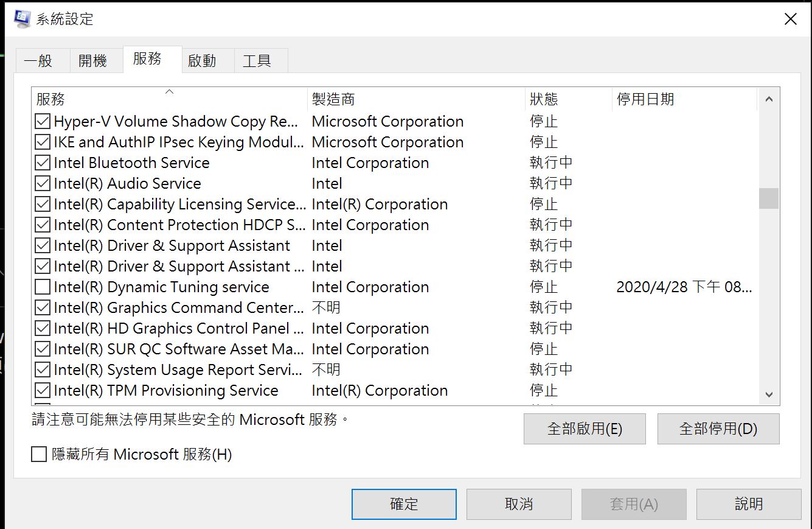Cancel using the 取消 button

519,504
